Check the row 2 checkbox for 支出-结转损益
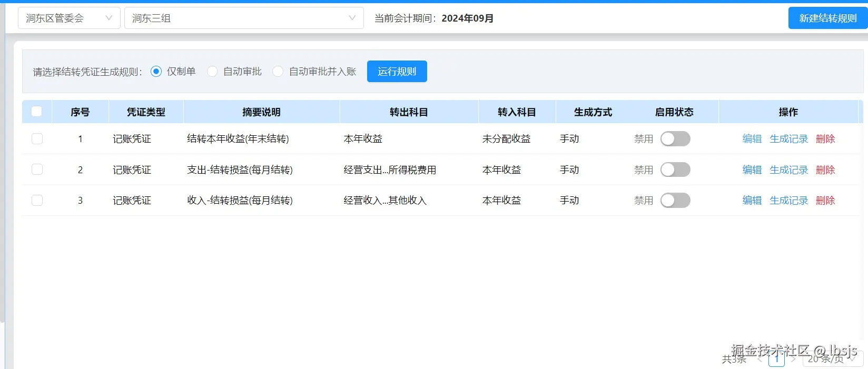 coord(37,169)
